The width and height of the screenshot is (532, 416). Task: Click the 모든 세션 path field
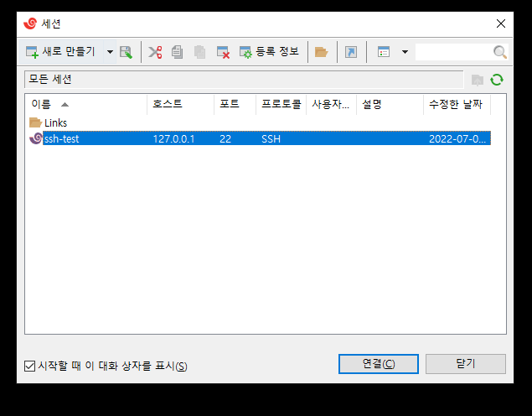click(244, 80)
